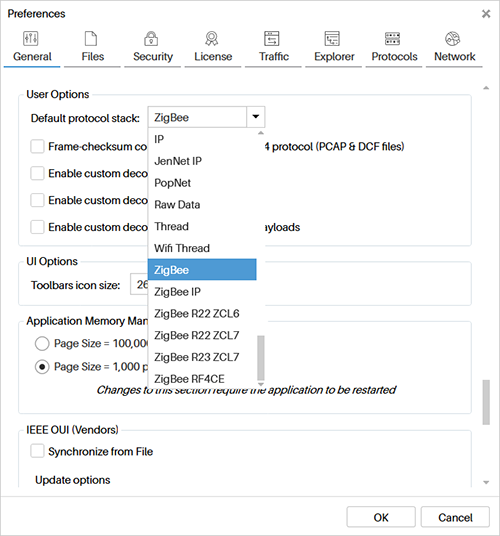Choose ZigBee IP protocol stack
500x536 pixels.
pyautogui.click(x=202, y=292)
